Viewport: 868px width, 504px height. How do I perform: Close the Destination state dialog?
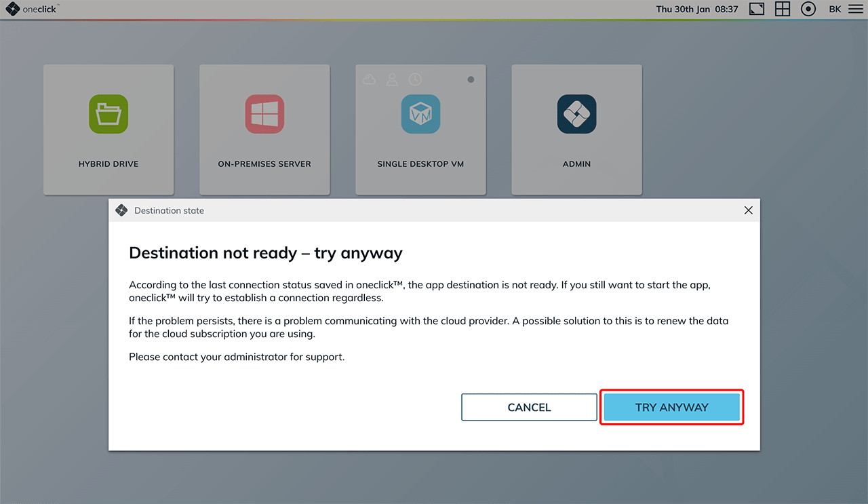(x=748, y=210)
